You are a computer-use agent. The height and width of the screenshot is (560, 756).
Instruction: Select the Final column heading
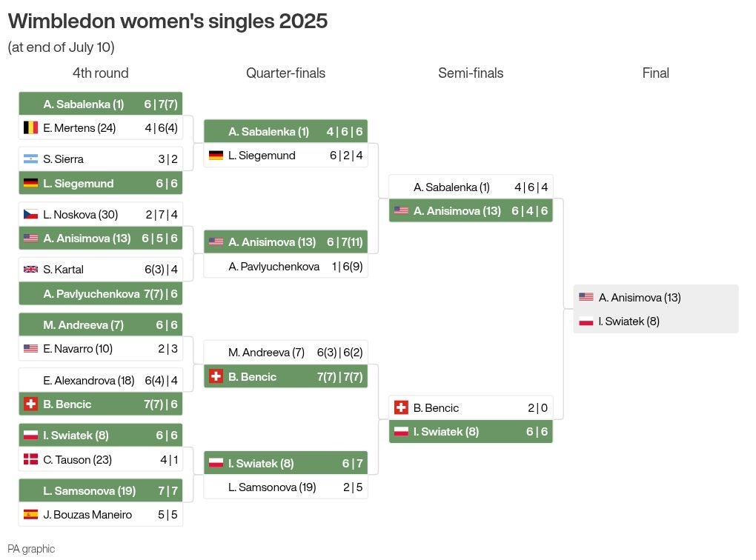point(656,73)
